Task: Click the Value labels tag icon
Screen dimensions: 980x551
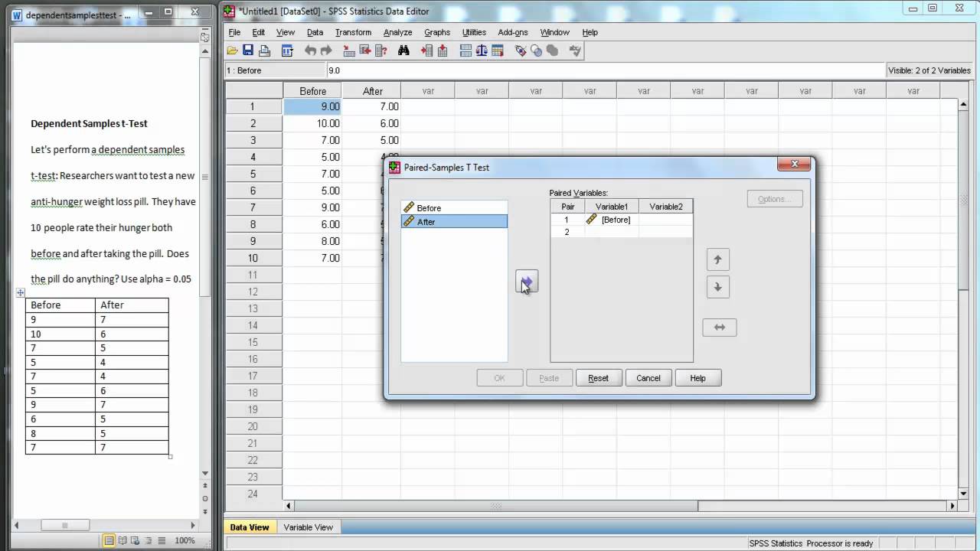Action: coord(521,51)
